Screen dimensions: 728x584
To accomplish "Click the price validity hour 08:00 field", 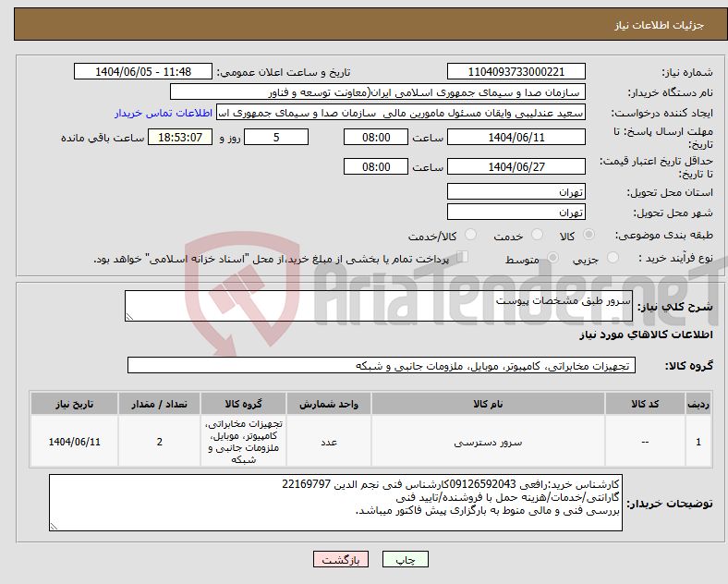I will [376, 166].
